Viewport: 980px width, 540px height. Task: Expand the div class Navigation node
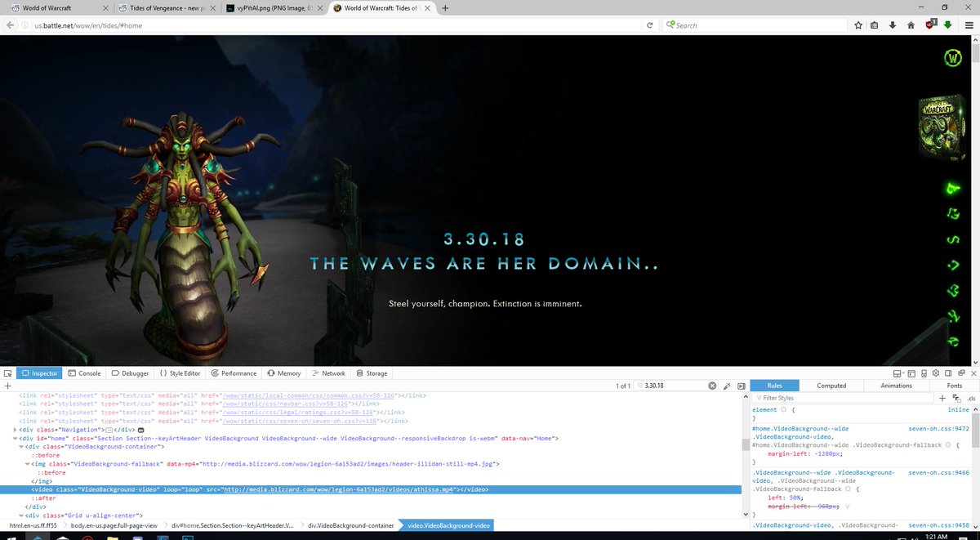tap(15, 429)
